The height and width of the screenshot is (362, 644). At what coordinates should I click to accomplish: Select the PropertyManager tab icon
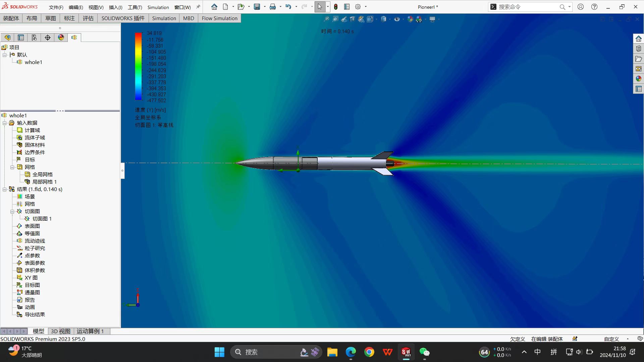[x=21, y=38]
